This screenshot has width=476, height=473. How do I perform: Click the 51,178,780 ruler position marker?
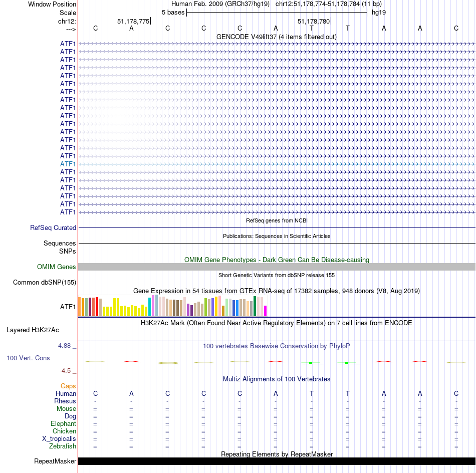point(314,21)
